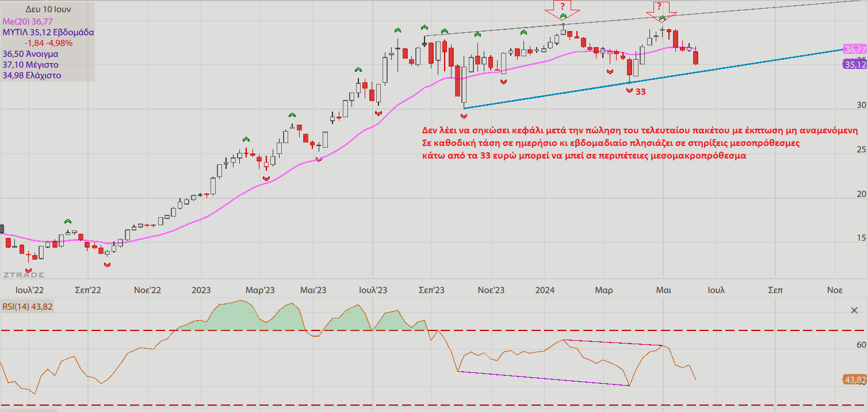The height and width of the screenshot is (412, 868).
Task: Select the annotation line starting 'Σε καθοδική τάση'
Action: (x=610, y=143)
